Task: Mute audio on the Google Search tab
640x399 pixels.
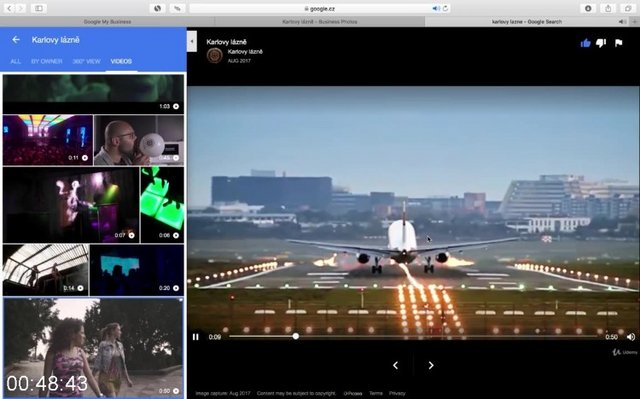Action: pyautogui.click(x=622, y=22)
